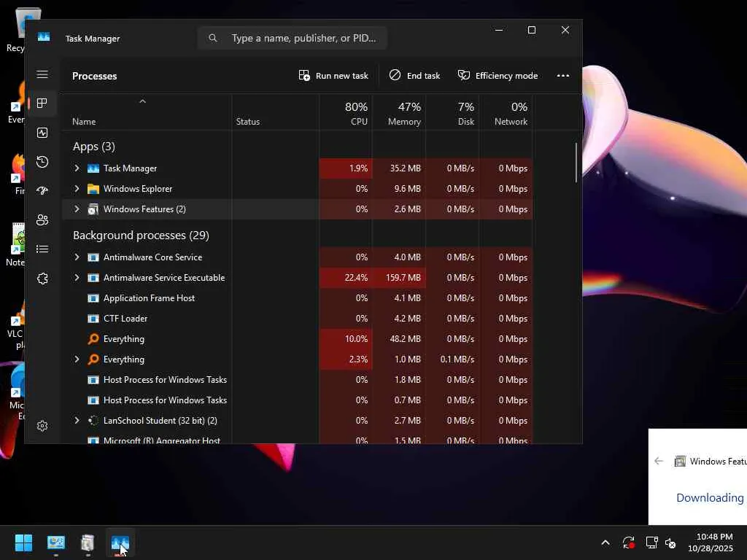Click the Background processes (29) heading
747x560 pixels.
[141, 236]
